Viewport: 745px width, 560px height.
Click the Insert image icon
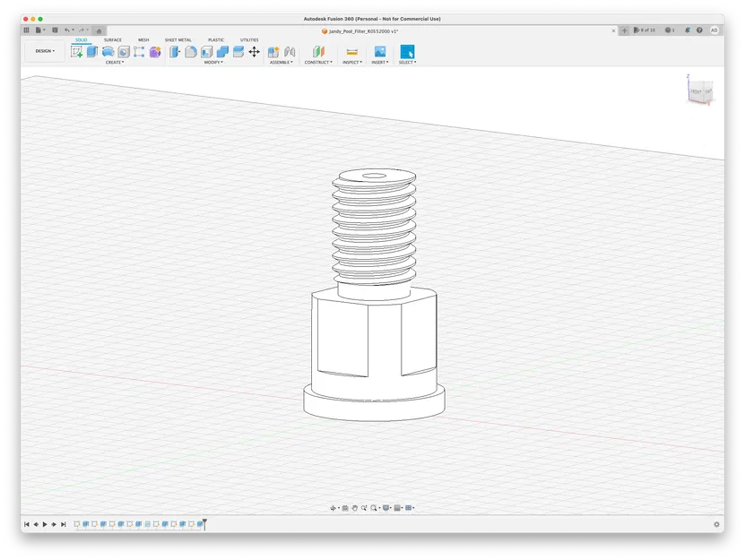pos(380,52)
